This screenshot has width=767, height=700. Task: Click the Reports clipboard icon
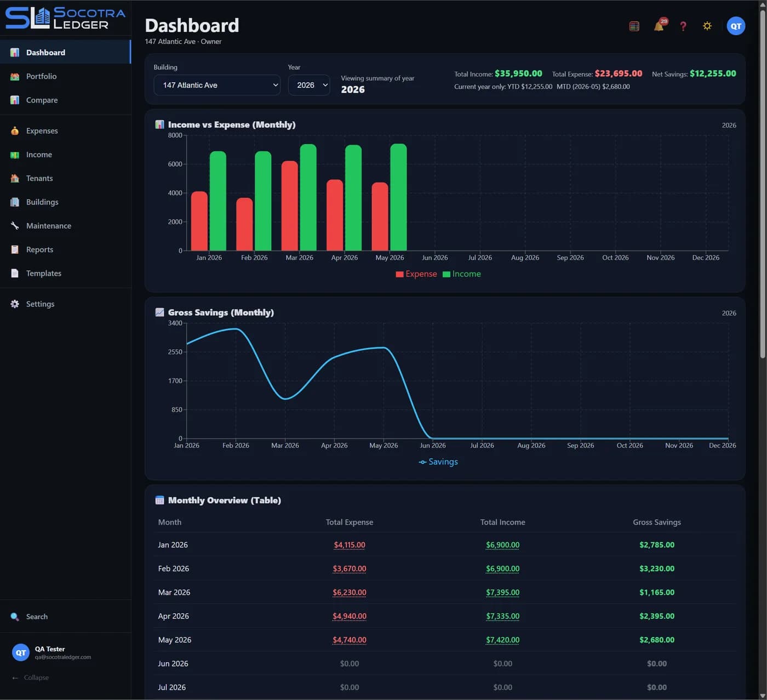click(15, 249)
